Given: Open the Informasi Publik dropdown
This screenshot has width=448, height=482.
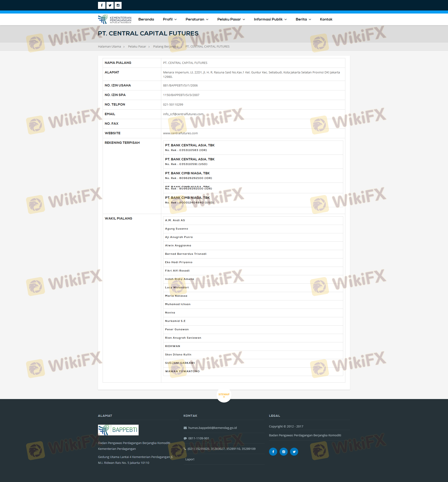Looking at the screenshot, I should coord(270,19).
